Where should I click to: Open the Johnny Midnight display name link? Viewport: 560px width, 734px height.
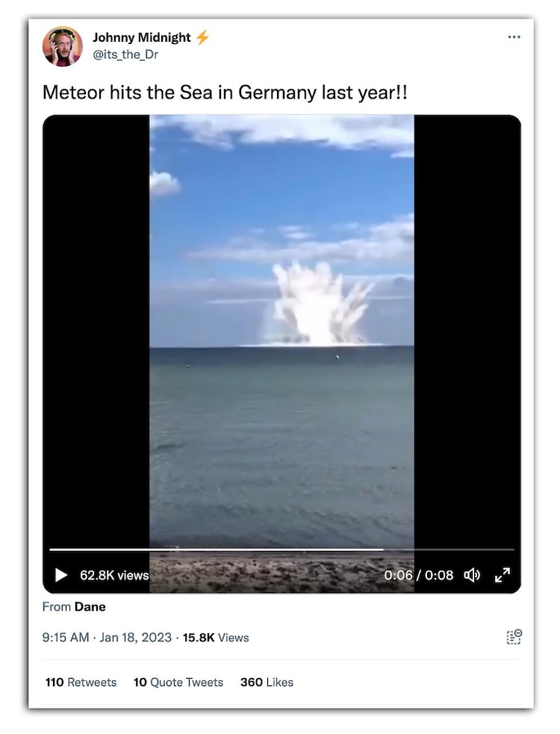141,37
